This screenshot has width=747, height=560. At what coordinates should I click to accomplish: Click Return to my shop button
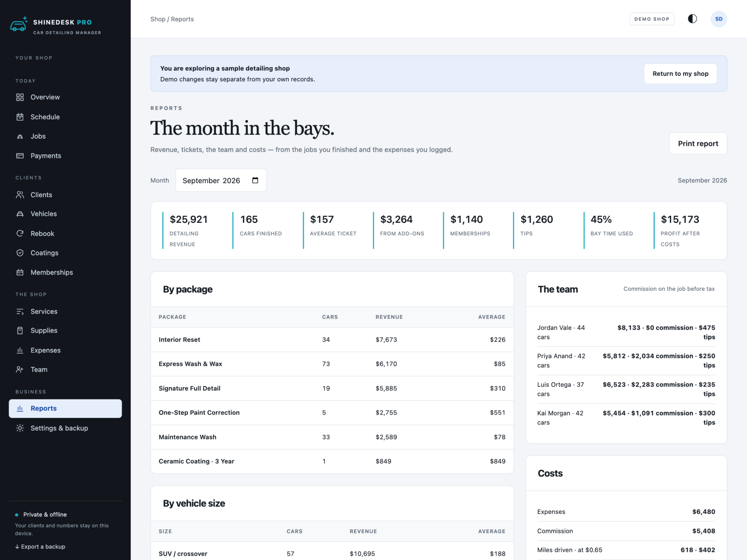[x=680, y=73]
